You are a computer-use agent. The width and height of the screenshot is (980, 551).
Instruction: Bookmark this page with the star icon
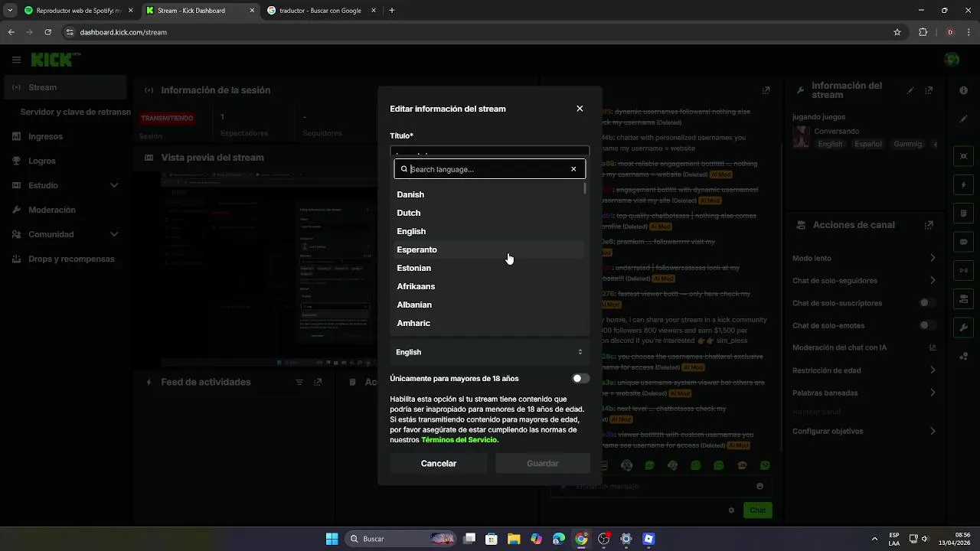click(x=897, y=32)
